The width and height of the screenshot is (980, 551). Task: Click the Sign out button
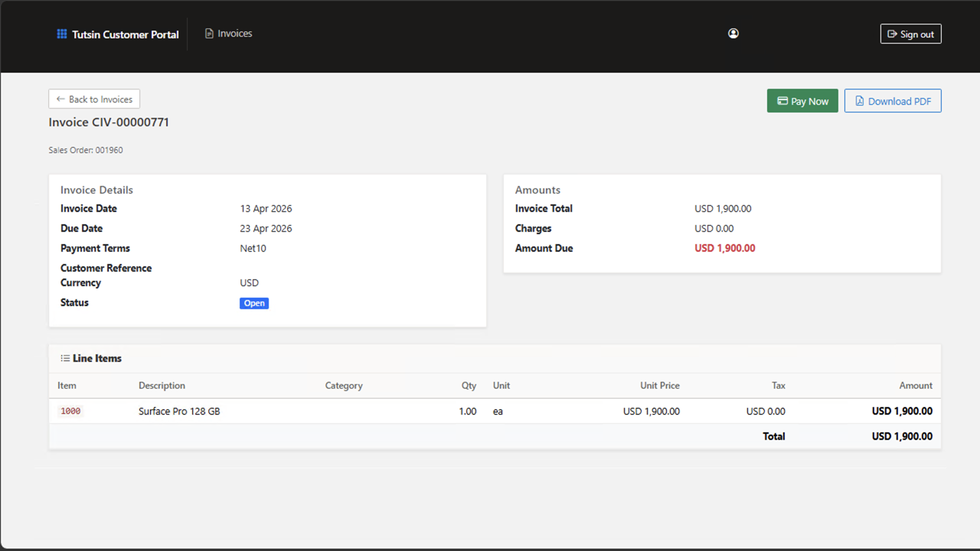click(x=910, y=33)
